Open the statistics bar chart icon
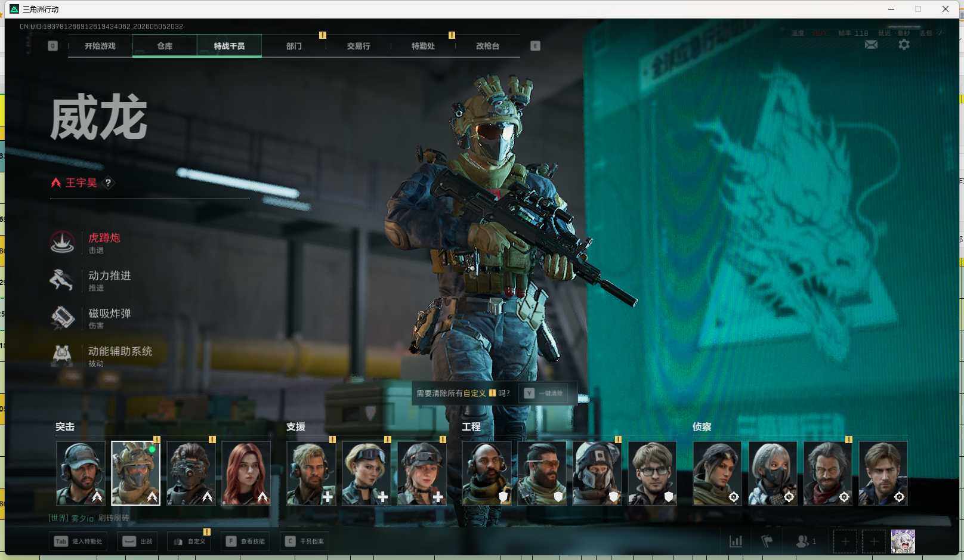The width and height of the screenshot is (964, 560). [736, 542]
